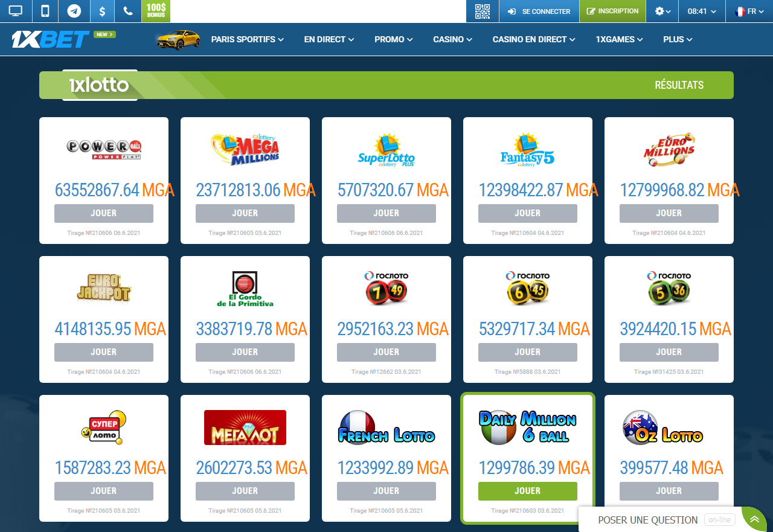Open the Telegram icon in top bar
The image size is (773, 532).
coord(74,11)
